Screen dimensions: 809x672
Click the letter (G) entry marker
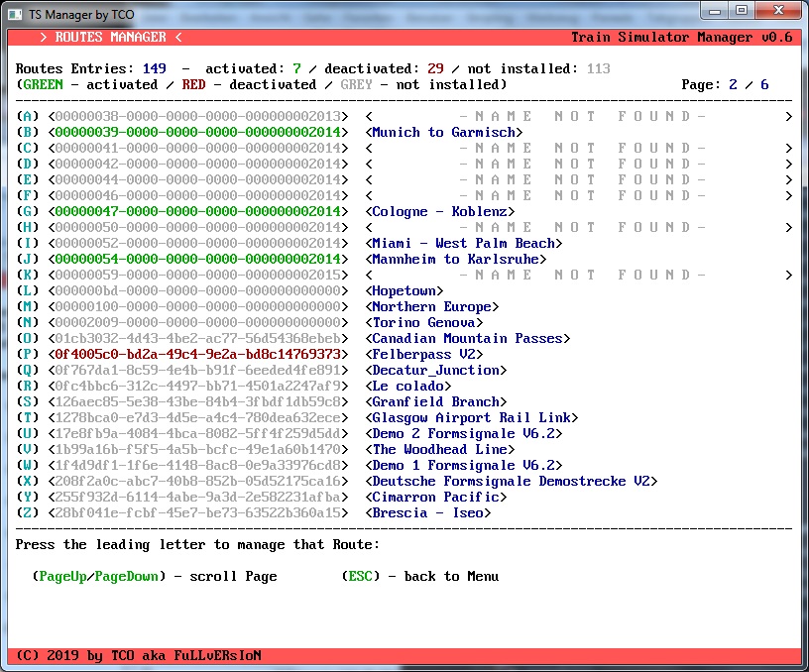pos(28,211)
